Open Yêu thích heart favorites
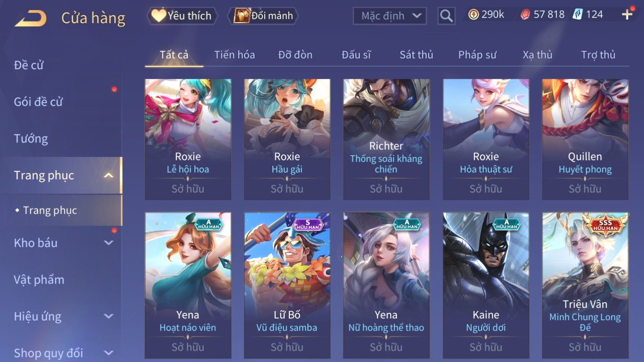 pyautogui.click(x=182, y=16)
